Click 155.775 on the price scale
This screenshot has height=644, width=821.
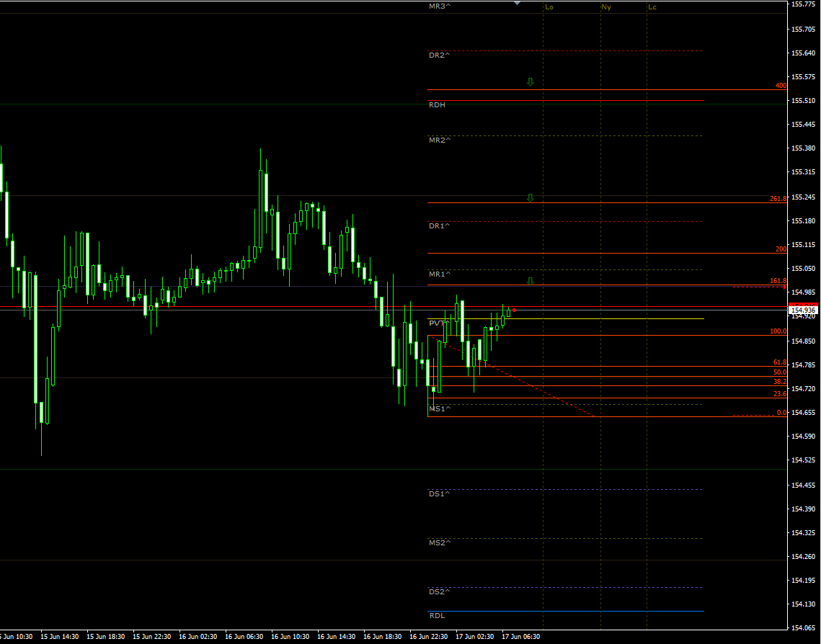[803, 4]
